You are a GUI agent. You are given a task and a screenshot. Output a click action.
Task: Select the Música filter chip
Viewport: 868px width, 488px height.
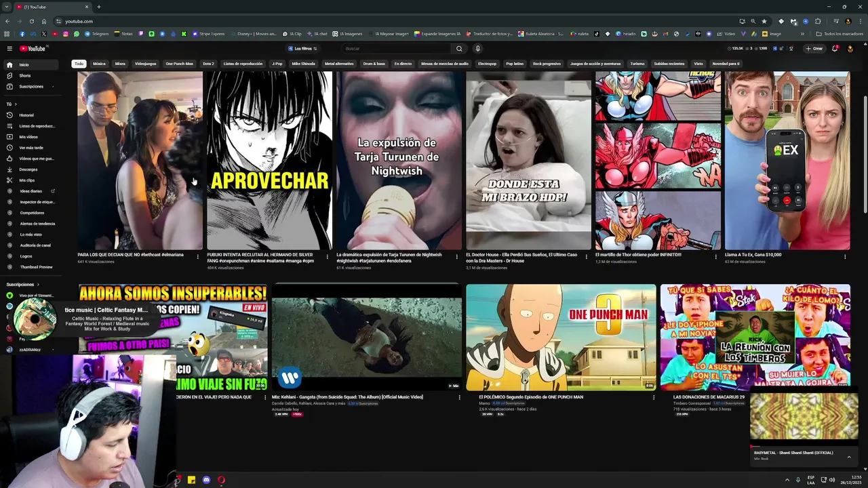click(x=99, y=64)
